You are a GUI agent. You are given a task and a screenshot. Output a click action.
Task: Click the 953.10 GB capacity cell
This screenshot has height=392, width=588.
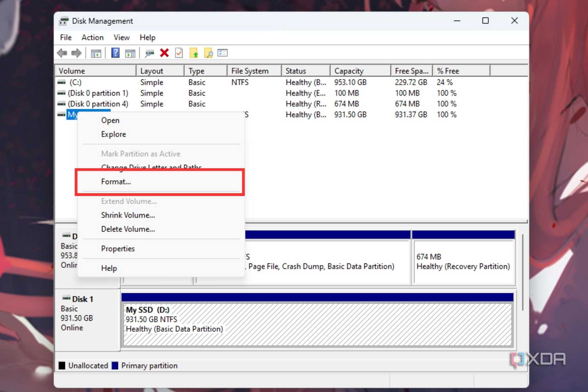[x=350, y=82]
